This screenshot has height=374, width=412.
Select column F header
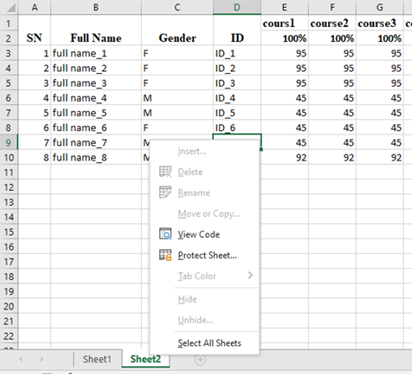tap(332, 7)
